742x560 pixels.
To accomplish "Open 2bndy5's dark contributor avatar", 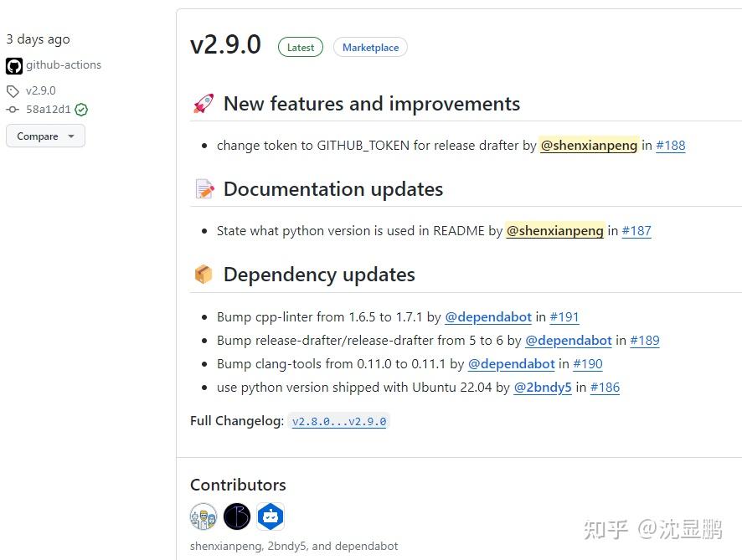I will tap(237, 516).
